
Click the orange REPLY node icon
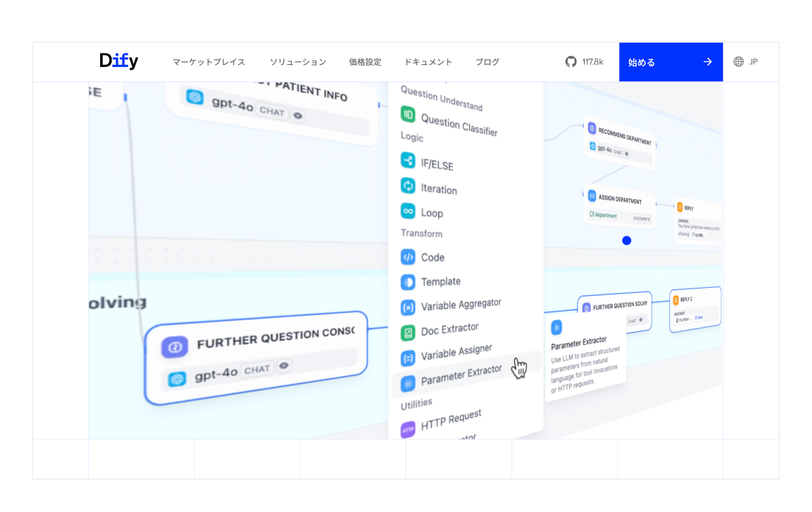click(x=680, y=207)
